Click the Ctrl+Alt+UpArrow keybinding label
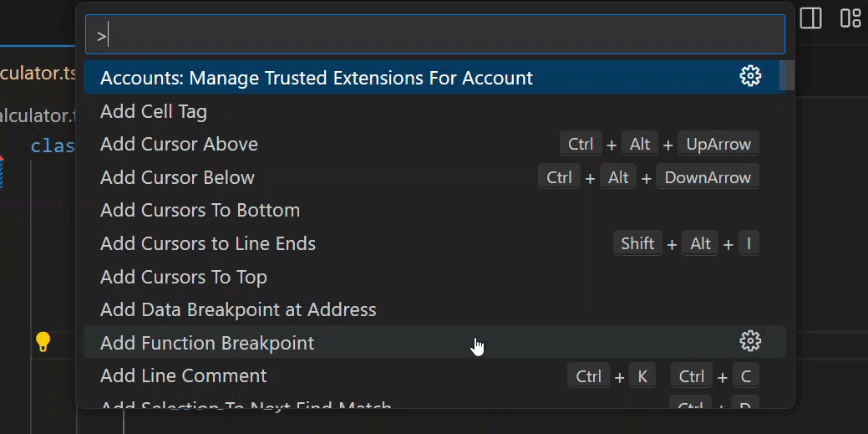The height and width of the screenshot is (434, 868). pyautogui.click(x=659, y=144)
